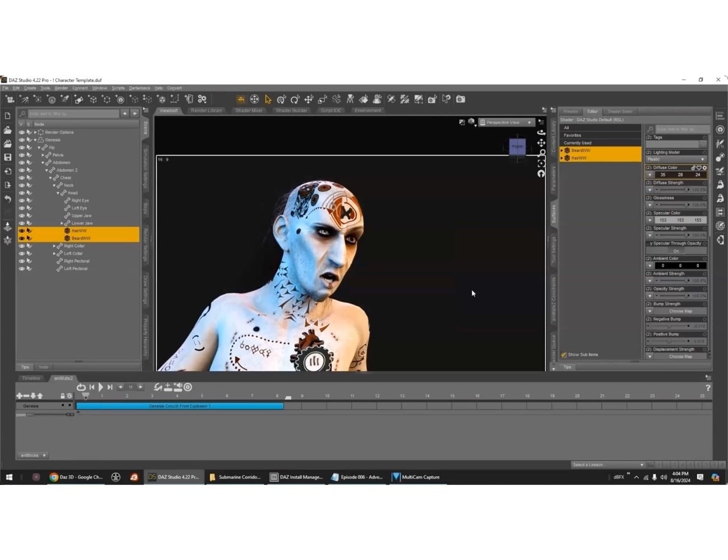Select the Universal manipulation tool

(x=254, y=99)
